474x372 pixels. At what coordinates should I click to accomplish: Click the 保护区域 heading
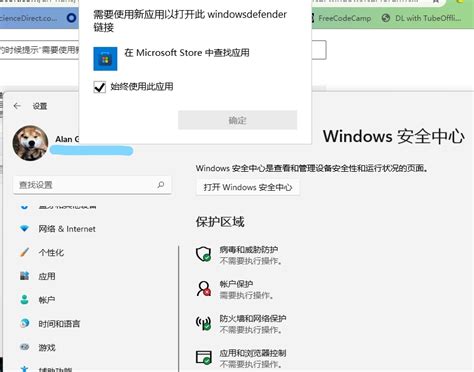220,222
